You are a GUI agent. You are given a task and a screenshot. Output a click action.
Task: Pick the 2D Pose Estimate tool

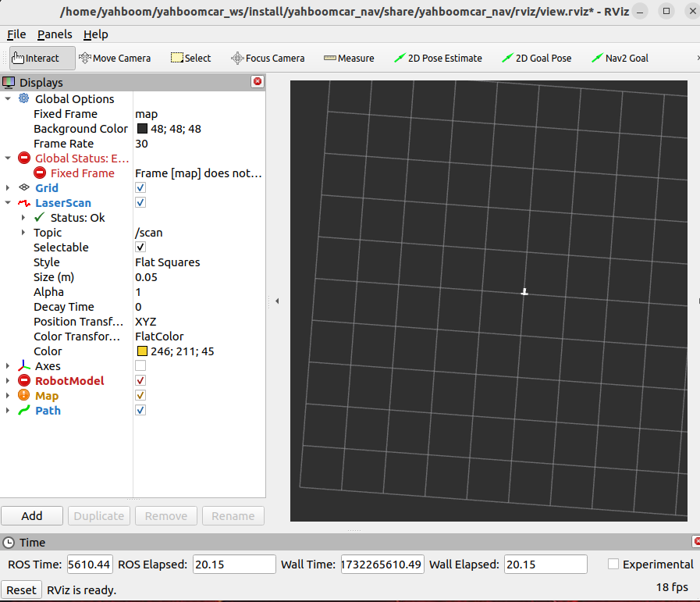pyautogui.click(x=438, y=58)
